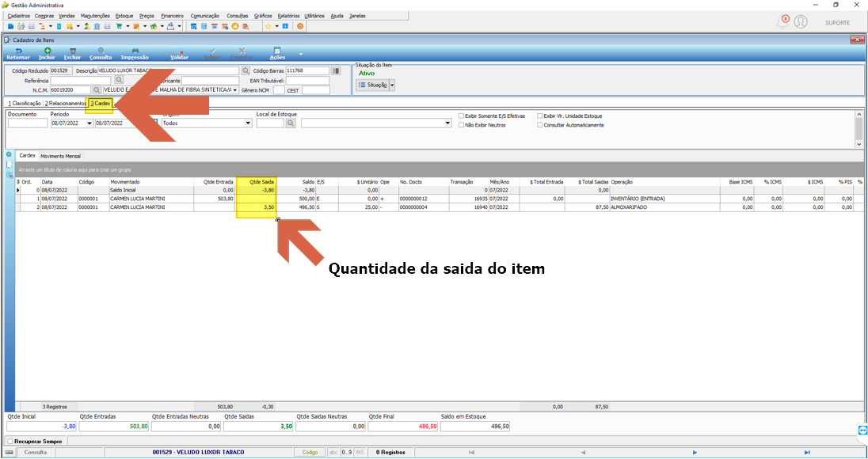Screen dimensions: 868x459
Task: Click the Documento input field
Action: 28,123
